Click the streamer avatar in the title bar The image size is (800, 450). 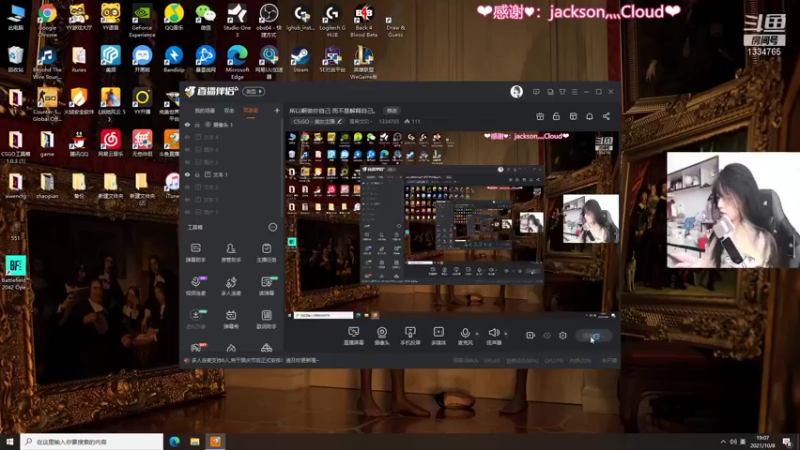516,91
